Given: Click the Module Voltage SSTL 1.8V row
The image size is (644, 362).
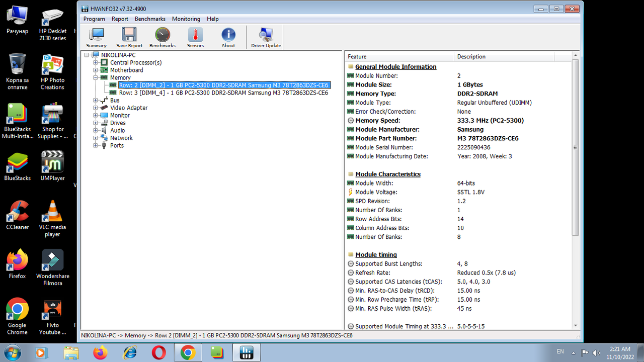Looking at the screenshot, I should click(459, 192).
